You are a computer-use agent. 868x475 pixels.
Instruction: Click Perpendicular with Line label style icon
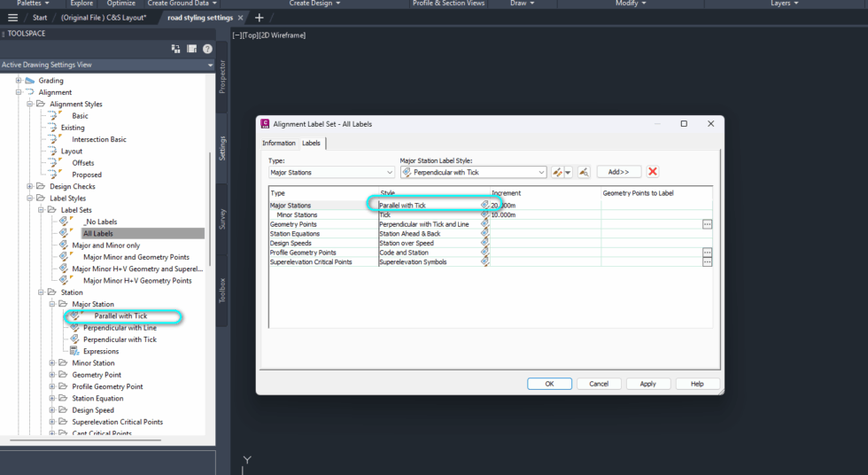tap(74, 328)
